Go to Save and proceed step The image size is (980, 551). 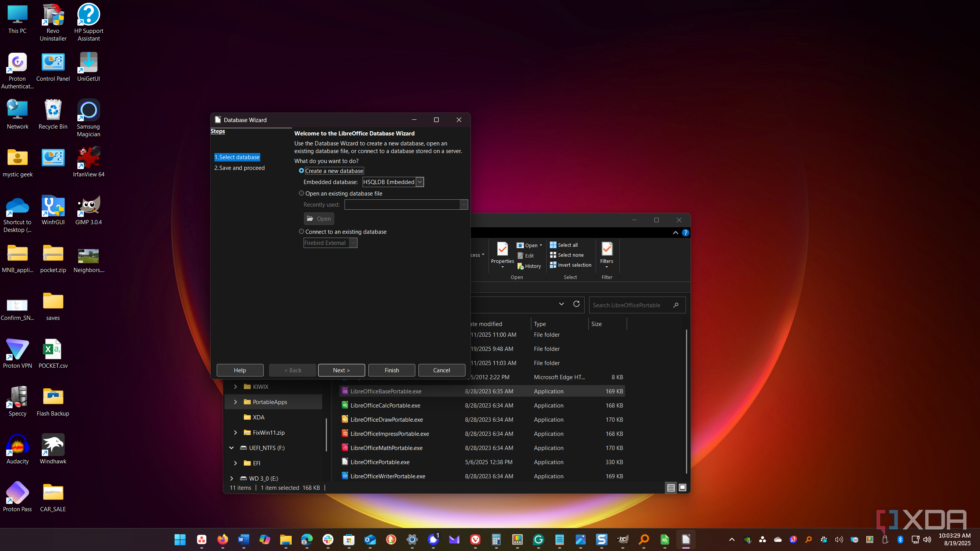pyautogui.click(x=240, y=168)
